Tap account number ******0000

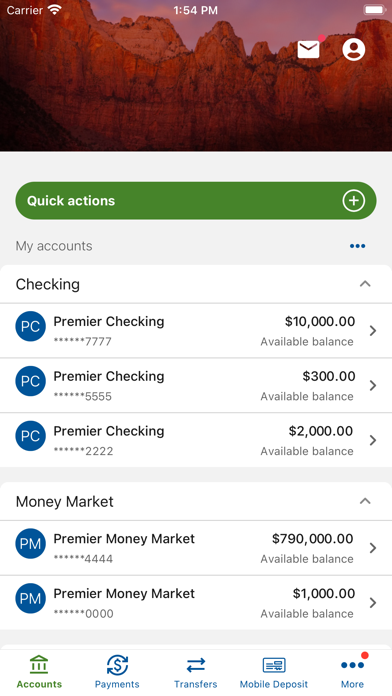(x=83, y=613)
